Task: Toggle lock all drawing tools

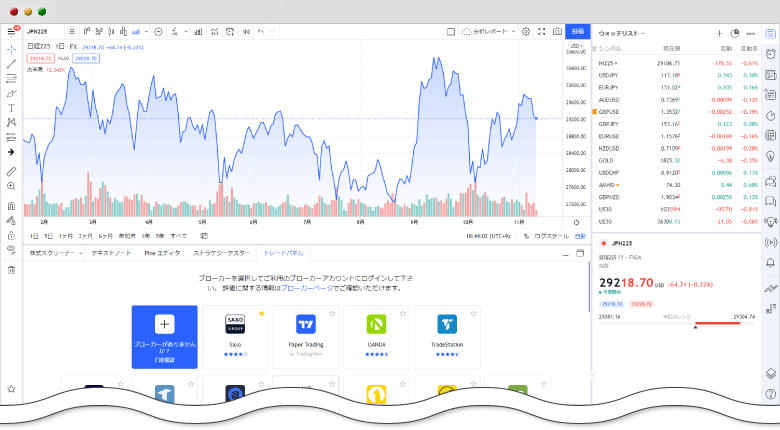Action: pyautogui.click(x=11, y=235)
